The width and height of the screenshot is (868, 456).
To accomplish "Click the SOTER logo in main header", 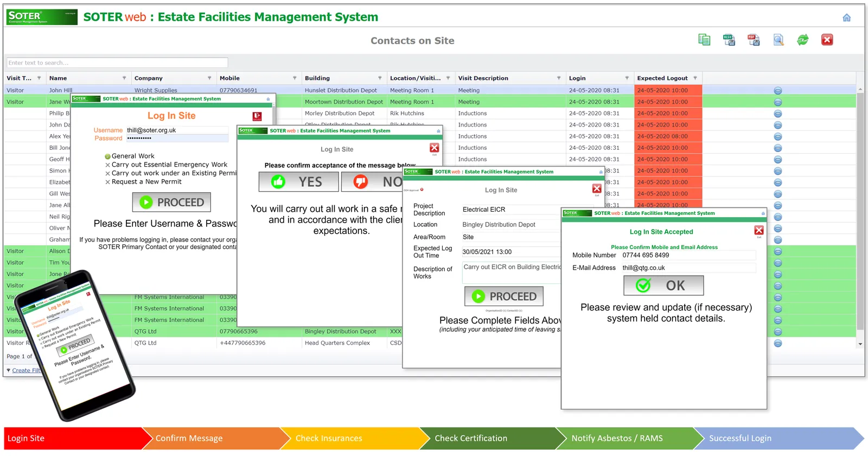I will (42, 17).
